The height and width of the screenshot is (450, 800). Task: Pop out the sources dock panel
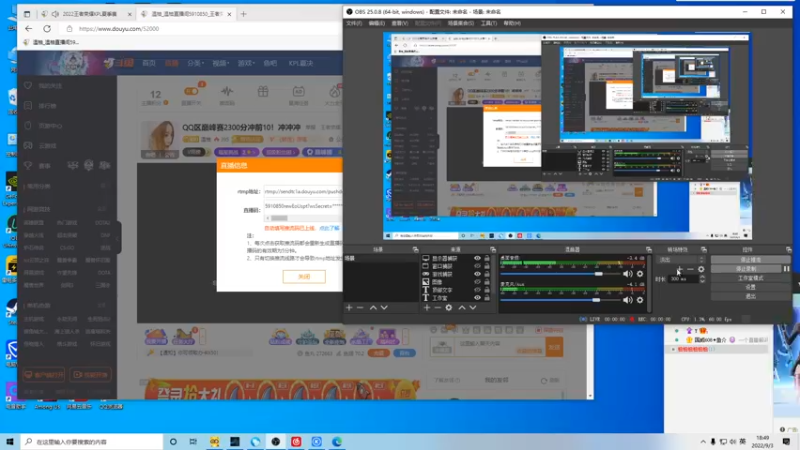click(493, 249)
